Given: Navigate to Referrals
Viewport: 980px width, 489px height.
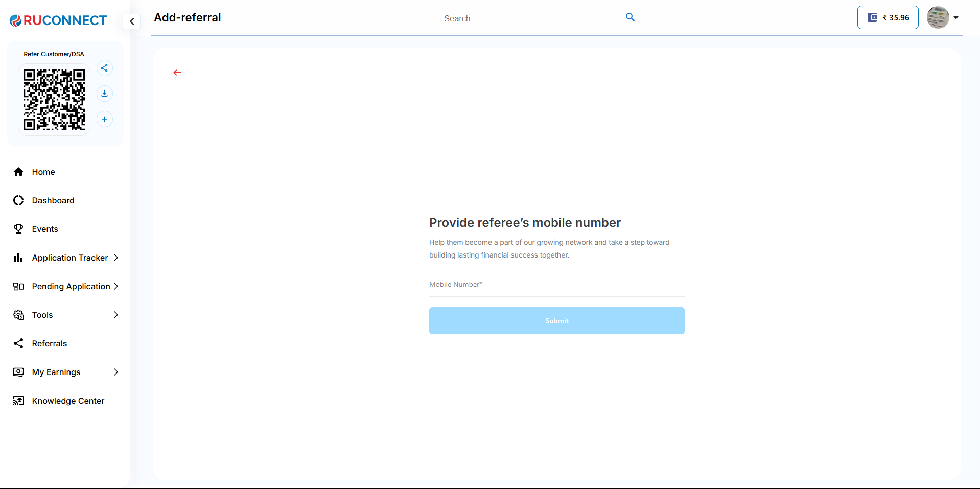Looking at the screenshot, I should coord(50,343).
